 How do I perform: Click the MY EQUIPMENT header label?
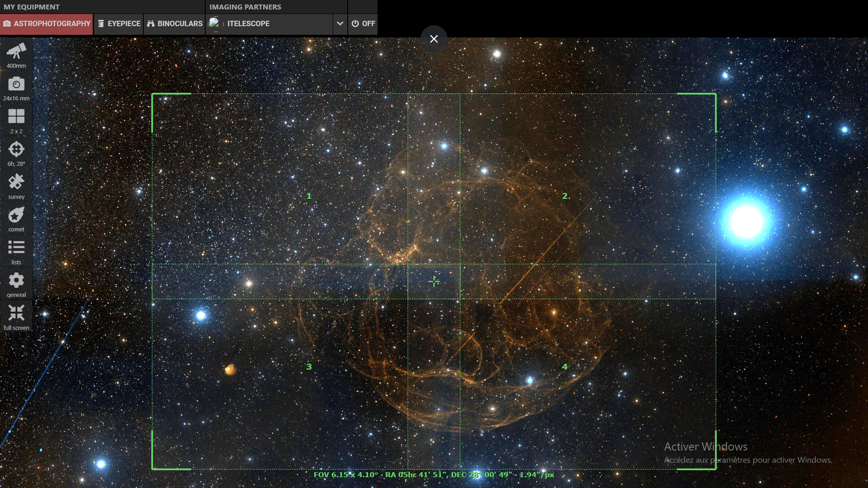pos(32,7)
